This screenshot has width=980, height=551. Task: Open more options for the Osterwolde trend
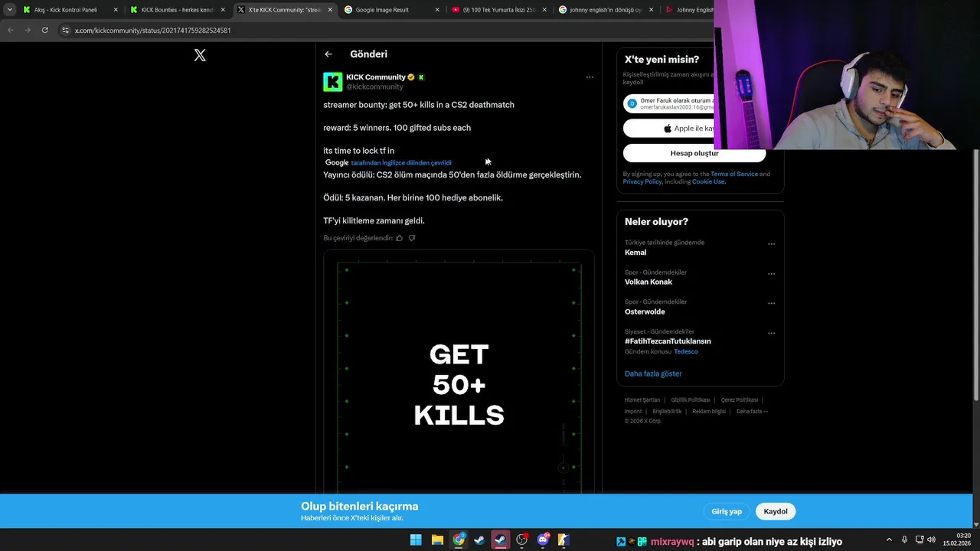click(771, 303)
